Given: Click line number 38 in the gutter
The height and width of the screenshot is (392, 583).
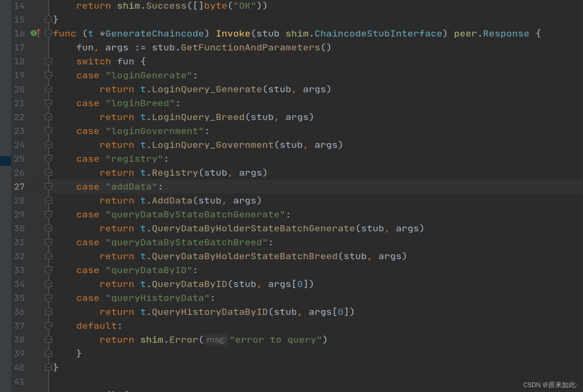Looking at the screenshot, I should [x=19, y=340].
